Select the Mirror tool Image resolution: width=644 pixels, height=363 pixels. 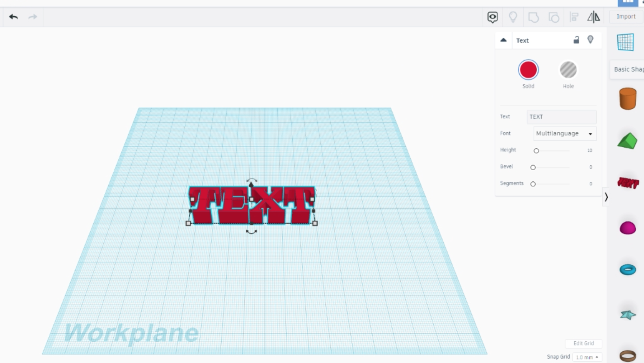click(594, 17)
